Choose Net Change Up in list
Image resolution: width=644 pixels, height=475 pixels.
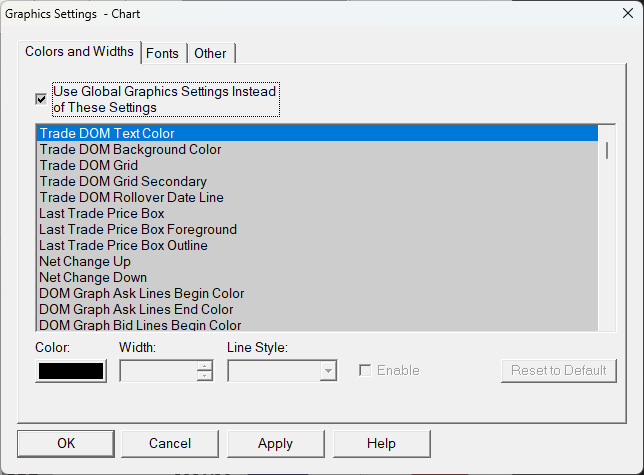tap(85, 261)
